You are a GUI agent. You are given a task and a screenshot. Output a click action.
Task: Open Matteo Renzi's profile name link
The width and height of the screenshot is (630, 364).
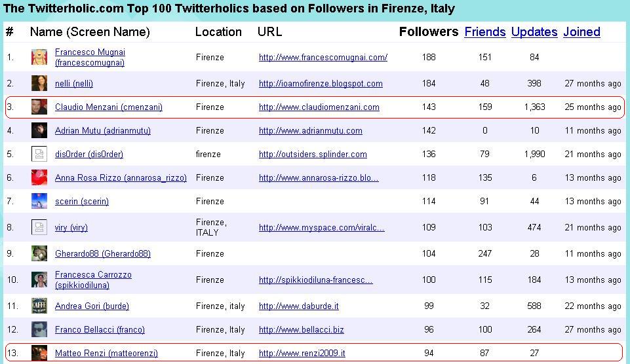[106, 353]
